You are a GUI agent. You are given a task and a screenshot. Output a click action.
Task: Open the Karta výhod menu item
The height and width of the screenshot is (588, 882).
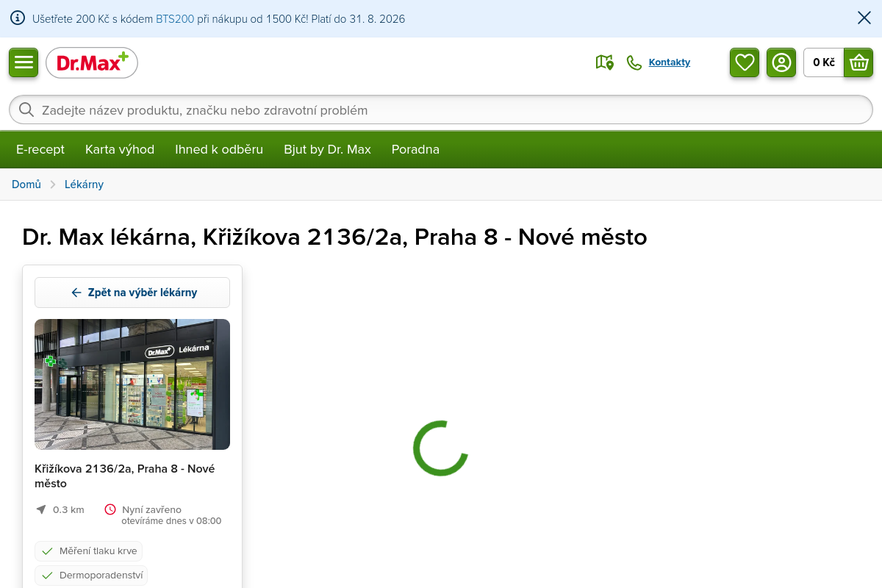pos(120,149)
